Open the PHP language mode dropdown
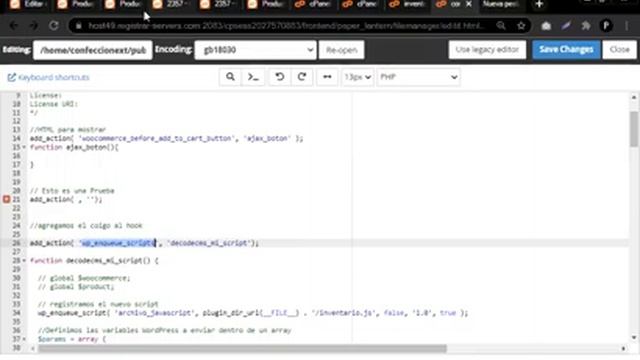 418,77
